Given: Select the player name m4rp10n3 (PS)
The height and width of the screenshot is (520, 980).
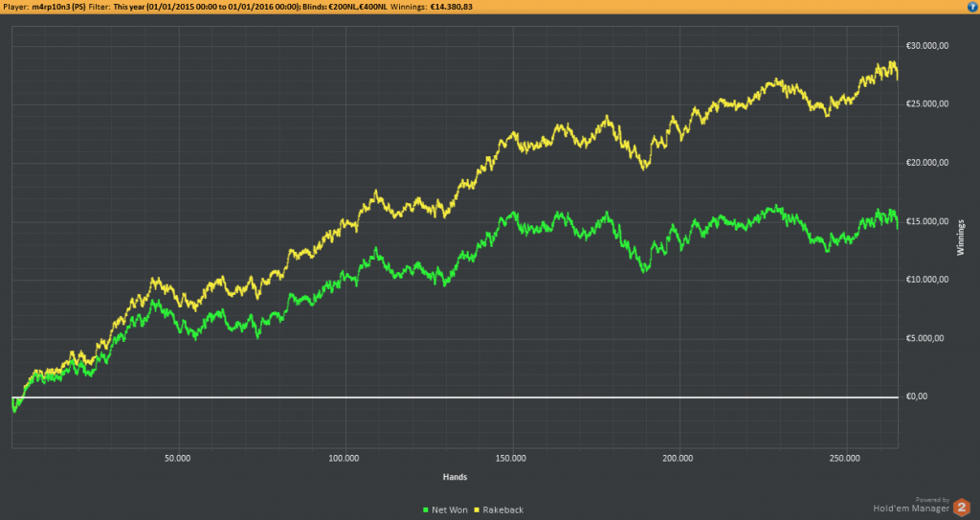Looking at the screenshot, I should pyautogui.click(x=58, y=7).
